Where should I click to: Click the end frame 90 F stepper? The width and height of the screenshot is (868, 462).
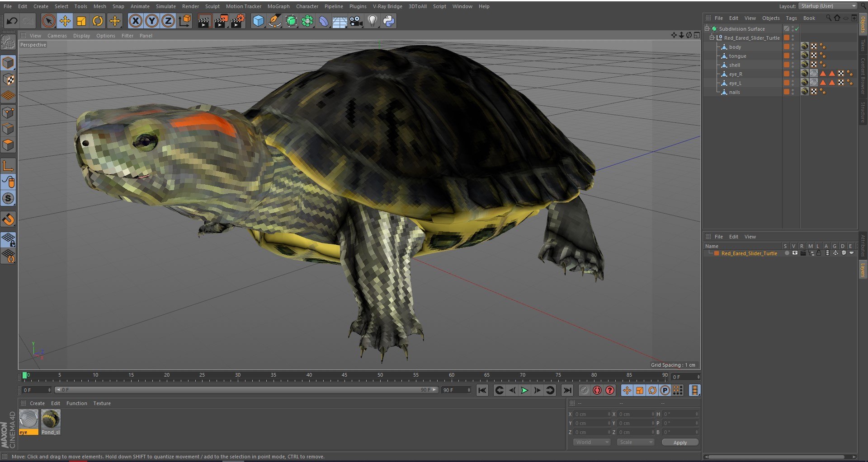click(469, 390)
